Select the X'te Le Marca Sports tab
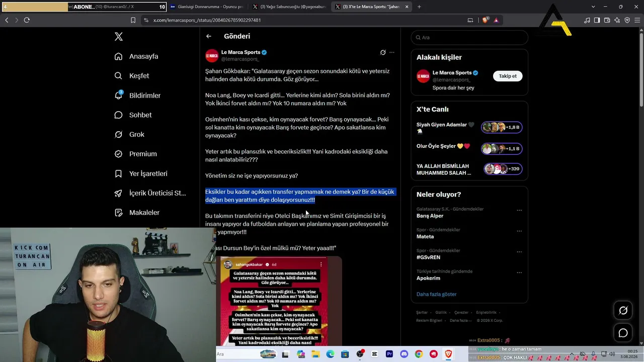The image size is (644, 362). (371, 7)
